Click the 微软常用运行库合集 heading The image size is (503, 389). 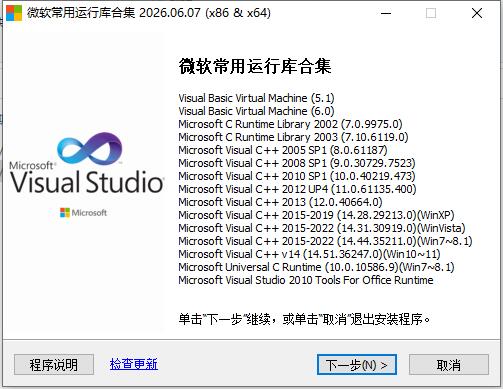tap(255, 66)
